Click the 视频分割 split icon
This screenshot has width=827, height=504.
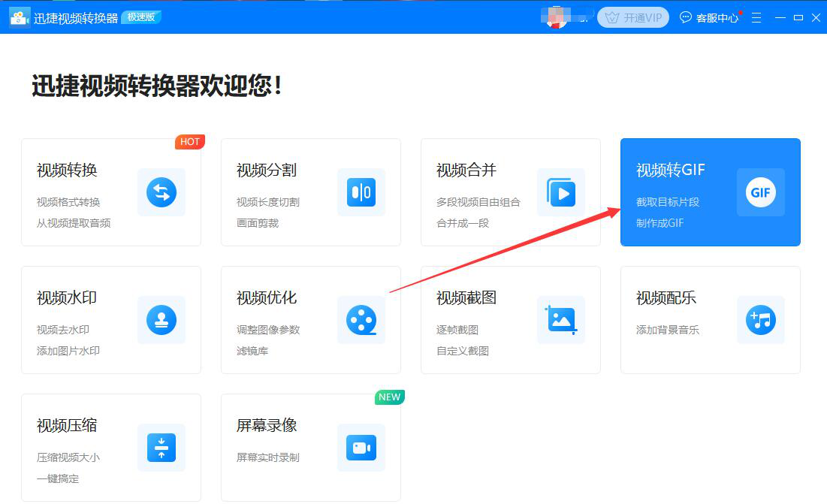pos(361,192)
